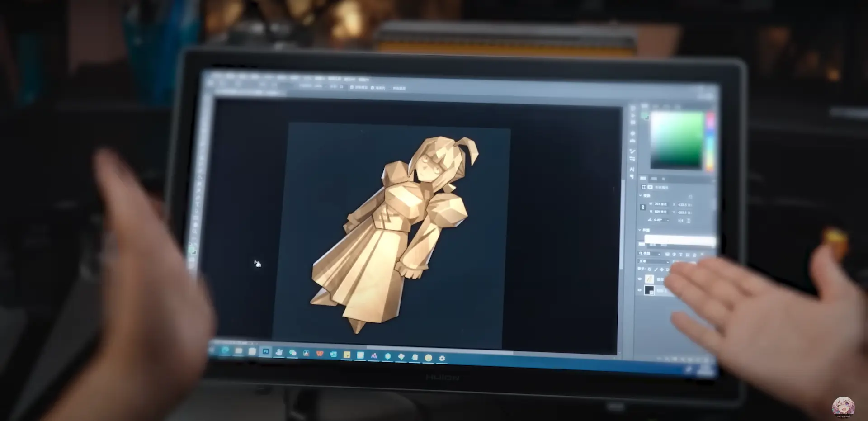Toggle the all layers checkbox in options bar
The image size is (868, 421).
[x=390, y=88]
